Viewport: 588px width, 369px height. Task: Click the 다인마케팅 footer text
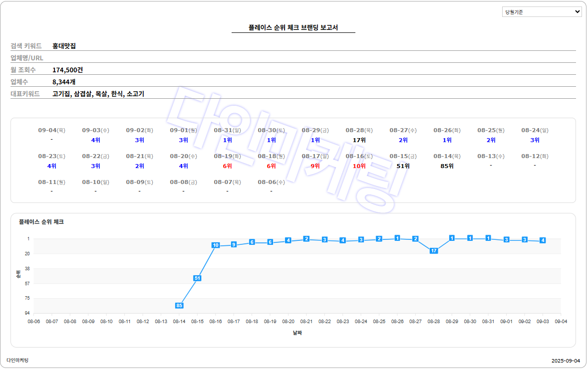(x=17, y=360)
